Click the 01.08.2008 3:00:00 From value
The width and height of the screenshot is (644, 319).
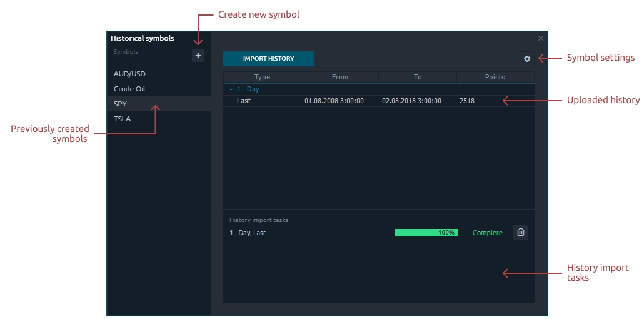click(x=335, y=101)
